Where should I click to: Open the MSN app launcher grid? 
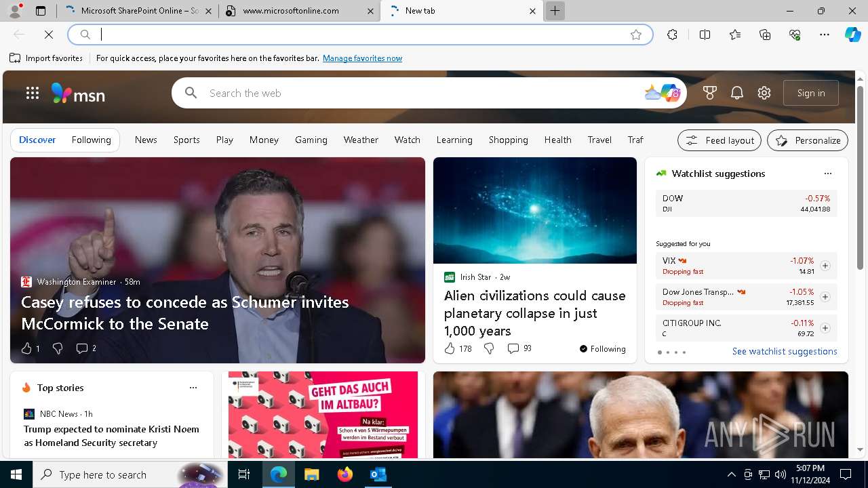click(33, 93)
